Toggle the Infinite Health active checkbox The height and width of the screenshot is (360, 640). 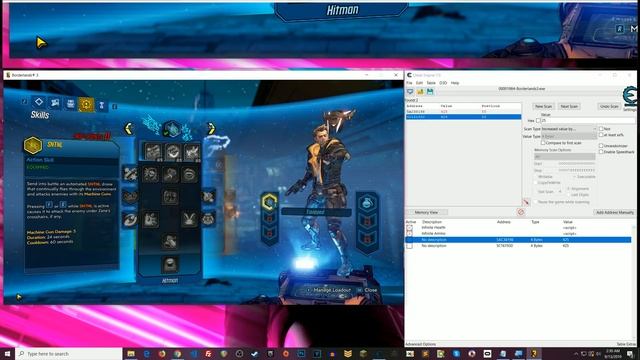pyautogui.click(x=410, y=227)
